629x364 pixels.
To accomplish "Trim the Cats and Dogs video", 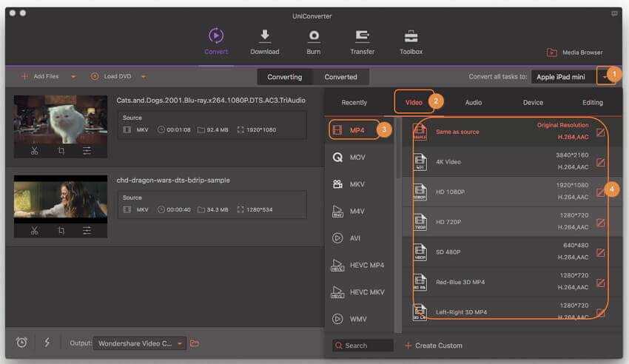I will [35, 151].
